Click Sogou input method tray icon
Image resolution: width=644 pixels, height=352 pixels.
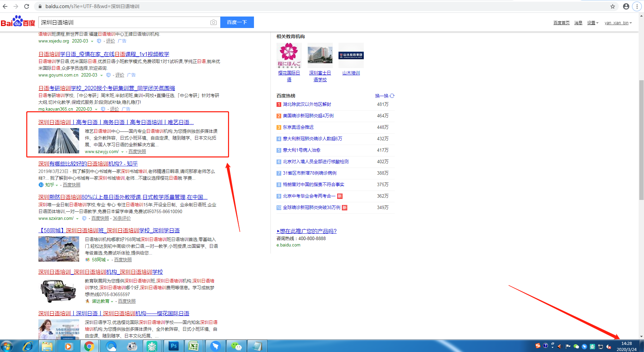(538, 346)
